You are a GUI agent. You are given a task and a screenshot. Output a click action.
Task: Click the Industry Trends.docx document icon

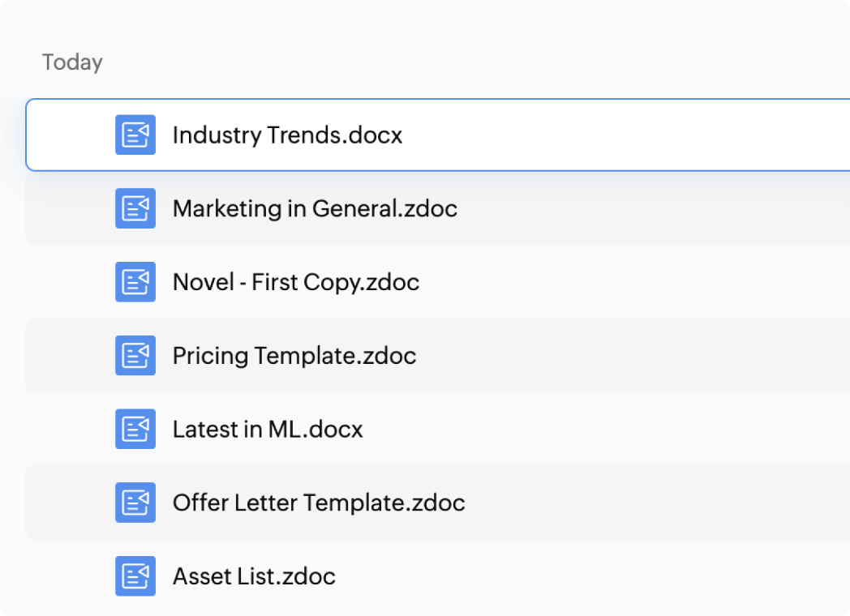tap(135, 135)
